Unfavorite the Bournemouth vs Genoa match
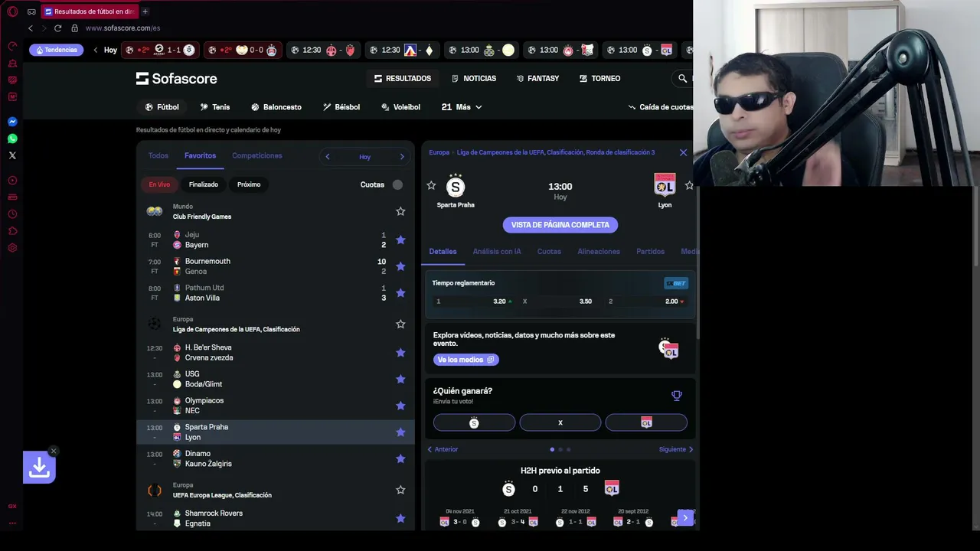 (x=400, y=266)
